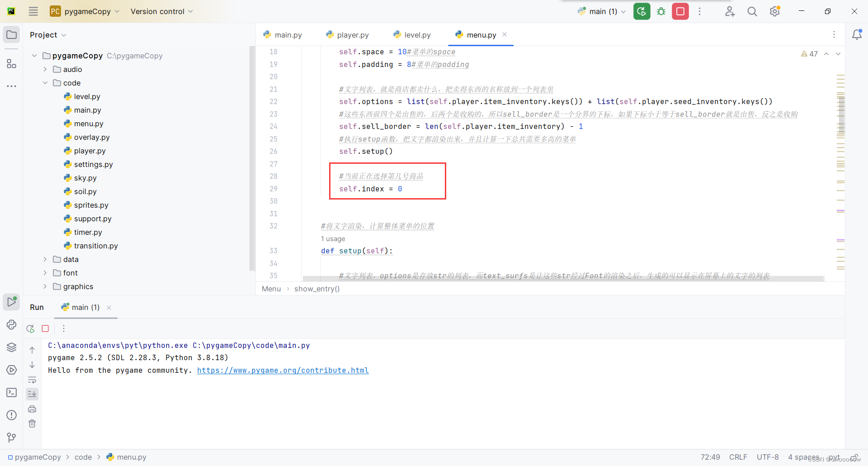
Task: Open overlay.py in project tree
Action: coord(92,137)
